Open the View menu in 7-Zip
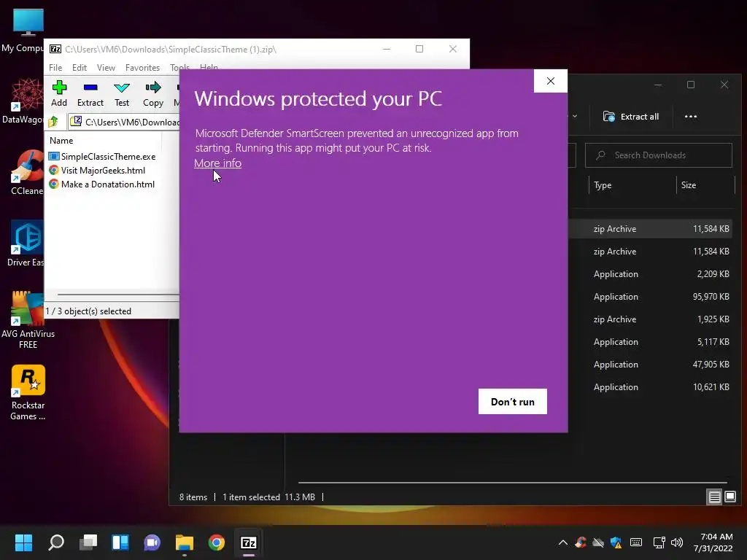The height and width of the screenshot is (560, 747). (x=106, y=68)
